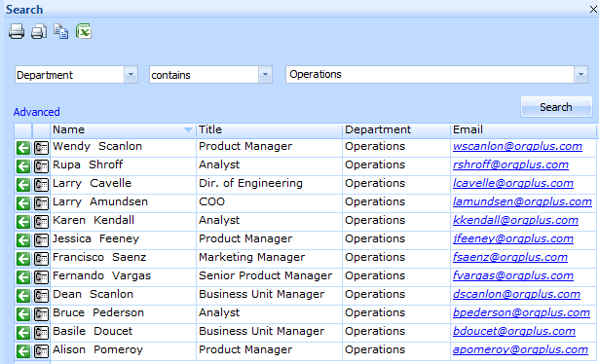Screen dimensions: 599x364
Task: Copy search results using the copy icon
Action: pos(60,31)
